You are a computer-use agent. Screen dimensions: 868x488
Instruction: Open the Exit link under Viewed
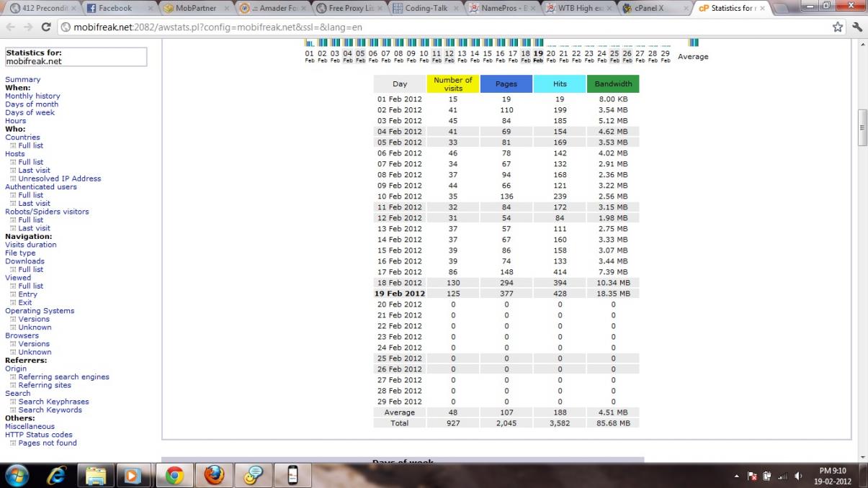(x=25, y=303)
